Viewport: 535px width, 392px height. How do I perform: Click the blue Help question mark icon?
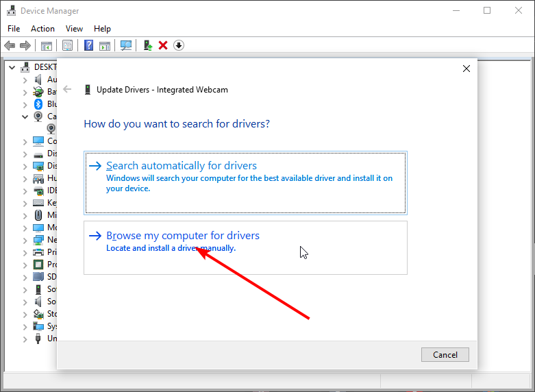88,45
